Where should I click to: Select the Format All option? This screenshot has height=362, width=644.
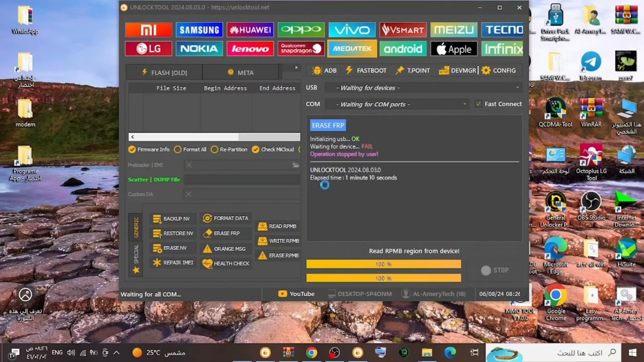[x=190, y=149]
